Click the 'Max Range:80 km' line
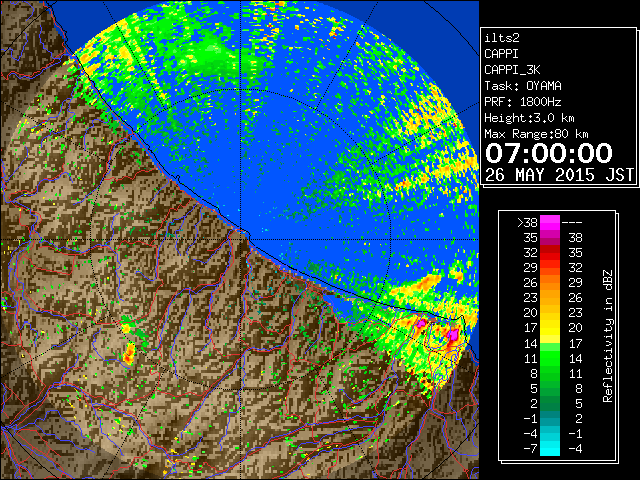 (x=536, y=134)
